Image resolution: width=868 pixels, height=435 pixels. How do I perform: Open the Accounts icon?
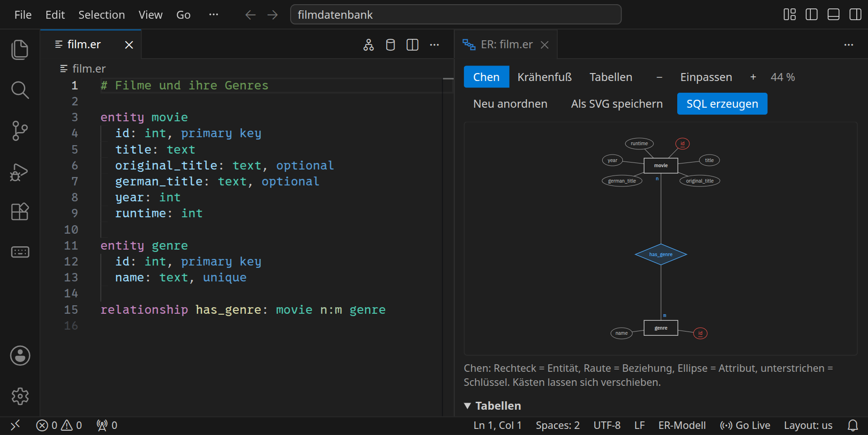tap(20, 356)
